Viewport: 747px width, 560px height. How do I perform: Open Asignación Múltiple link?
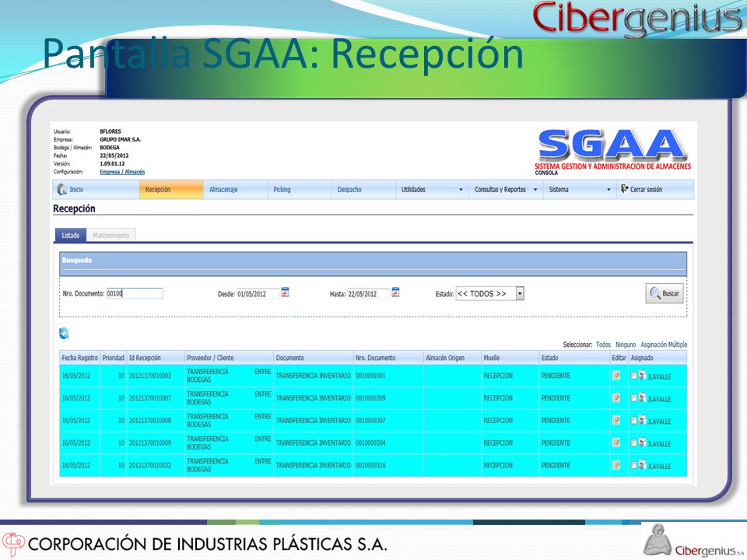664,345
